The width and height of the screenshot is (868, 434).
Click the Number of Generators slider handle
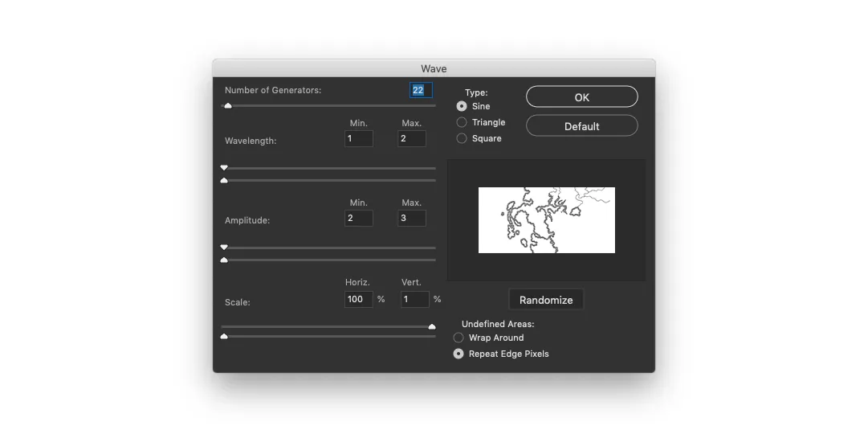[228, 105]
